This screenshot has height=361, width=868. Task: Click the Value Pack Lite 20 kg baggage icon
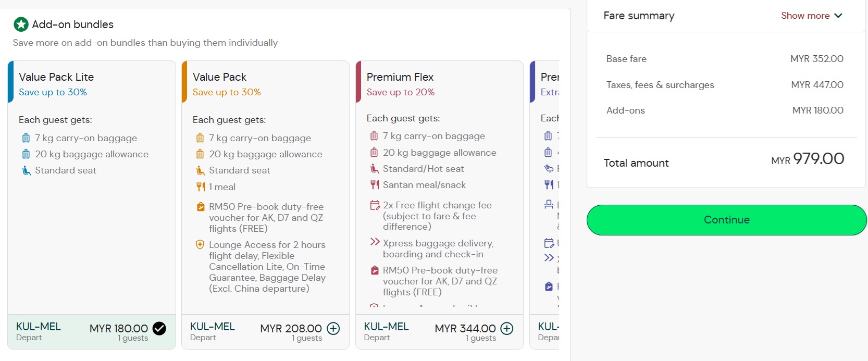click(x=26, y=154)
